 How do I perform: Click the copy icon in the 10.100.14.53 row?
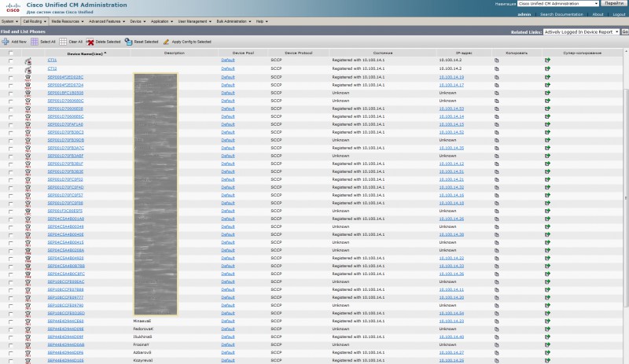pyautogui.click(x=497, y=108)
